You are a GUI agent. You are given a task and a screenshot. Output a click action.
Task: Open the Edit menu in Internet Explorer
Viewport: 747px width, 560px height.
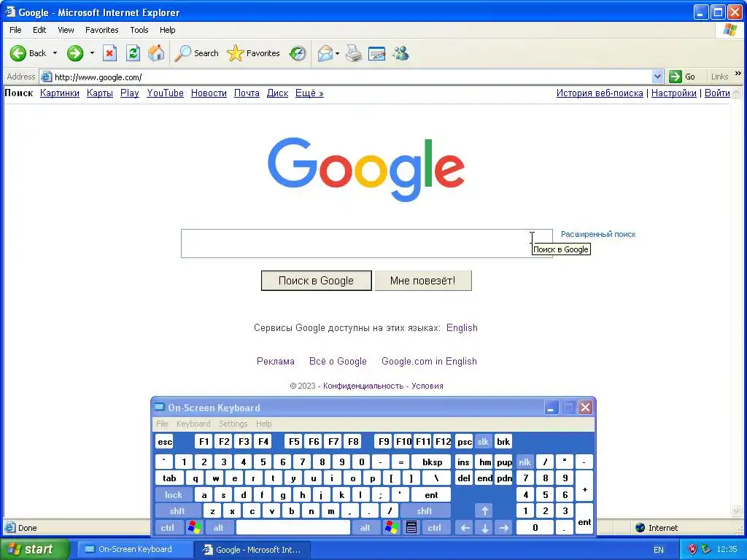pos(39,30)
